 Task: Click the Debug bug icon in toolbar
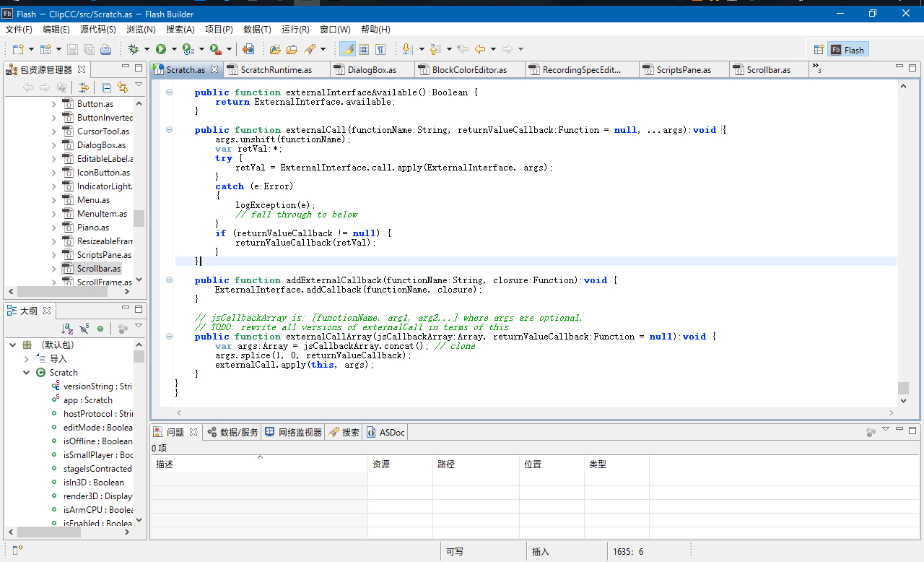(x=133, y=49)
